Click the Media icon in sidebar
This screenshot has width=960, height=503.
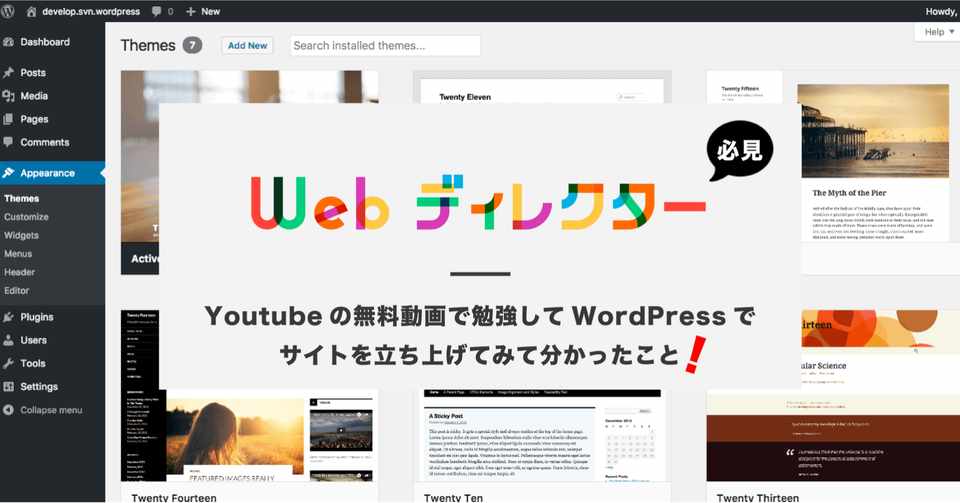(8, 96)
